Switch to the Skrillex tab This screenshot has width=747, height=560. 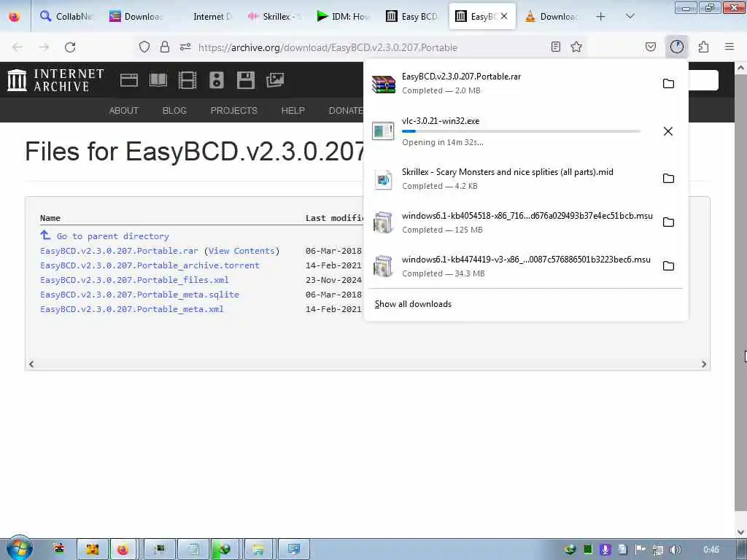(274, 16)
